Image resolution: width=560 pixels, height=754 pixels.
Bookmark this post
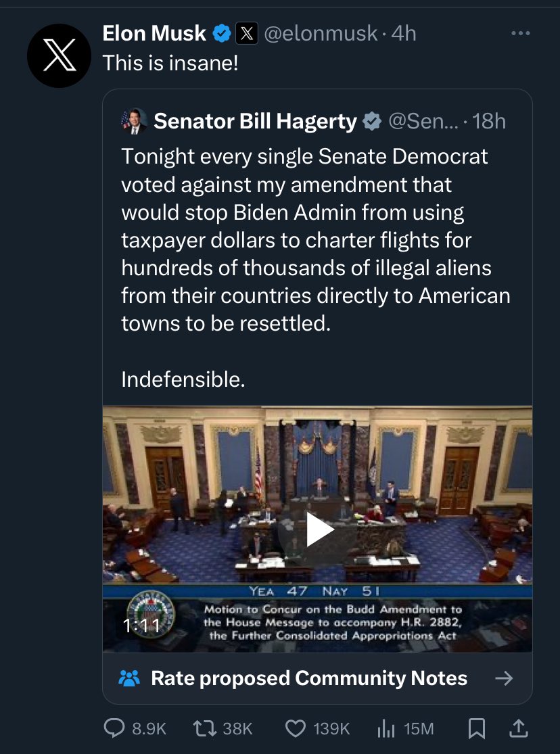click(477, 728)
